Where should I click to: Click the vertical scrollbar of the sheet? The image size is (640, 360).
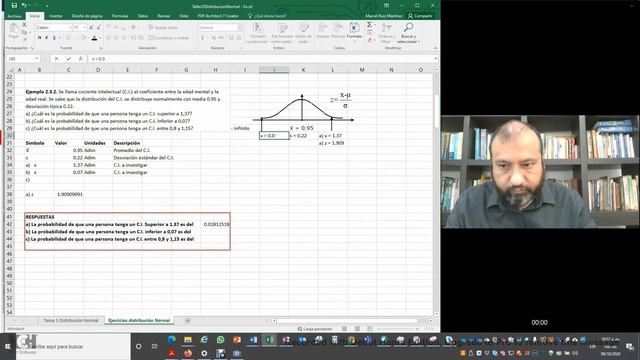point(436,192)
